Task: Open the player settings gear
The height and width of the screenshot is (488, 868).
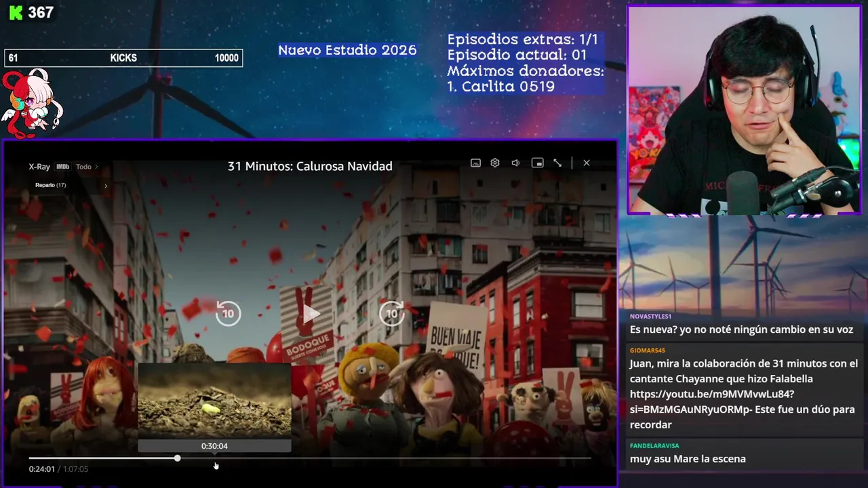Action: [495, 163]
